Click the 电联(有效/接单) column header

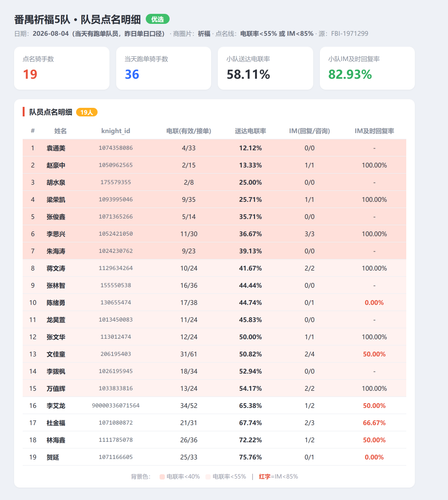point(189,131)
